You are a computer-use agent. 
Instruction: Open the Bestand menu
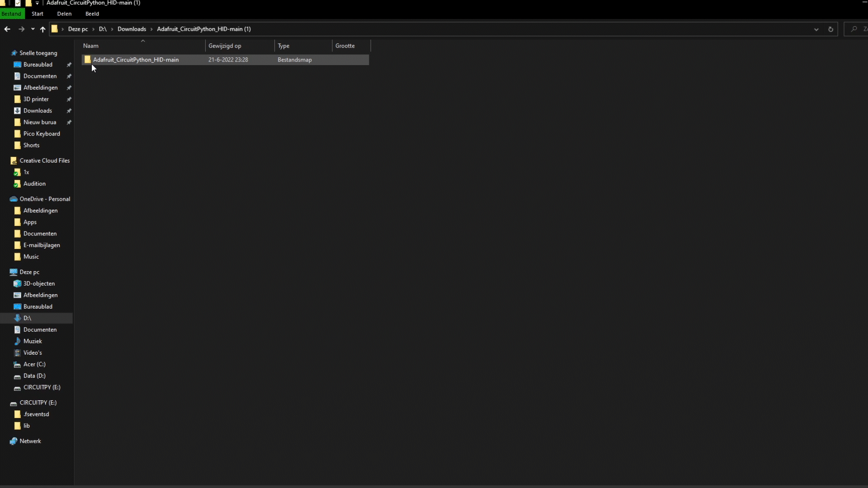pyautogui.click(x=11, y=14)
